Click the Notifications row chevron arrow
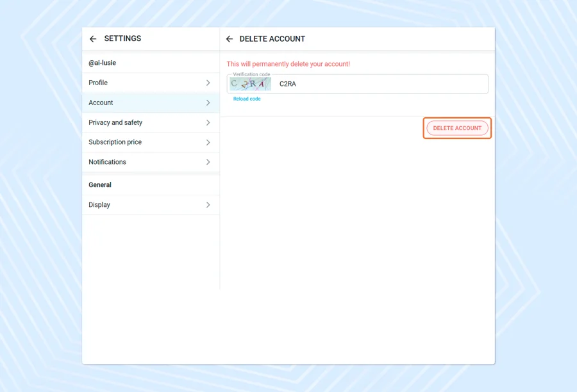This screenshot has width=577, height=392. click(208, 162)
